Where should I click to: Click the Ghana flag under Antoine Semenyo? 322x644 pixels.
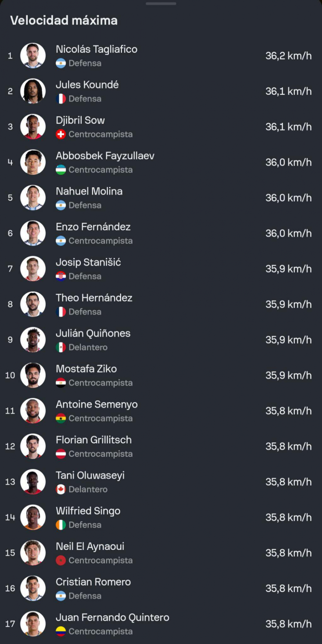click(x=61, y=418)
